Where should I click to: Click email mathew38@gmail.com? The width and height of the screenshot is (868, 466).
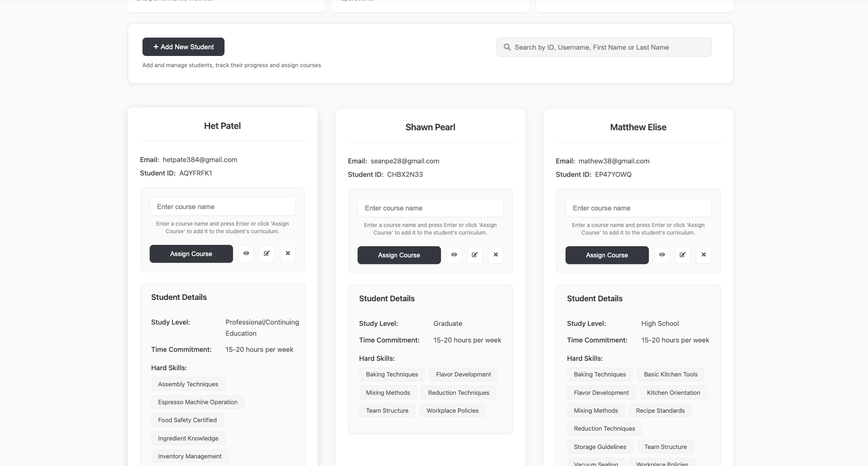point(614,161)
